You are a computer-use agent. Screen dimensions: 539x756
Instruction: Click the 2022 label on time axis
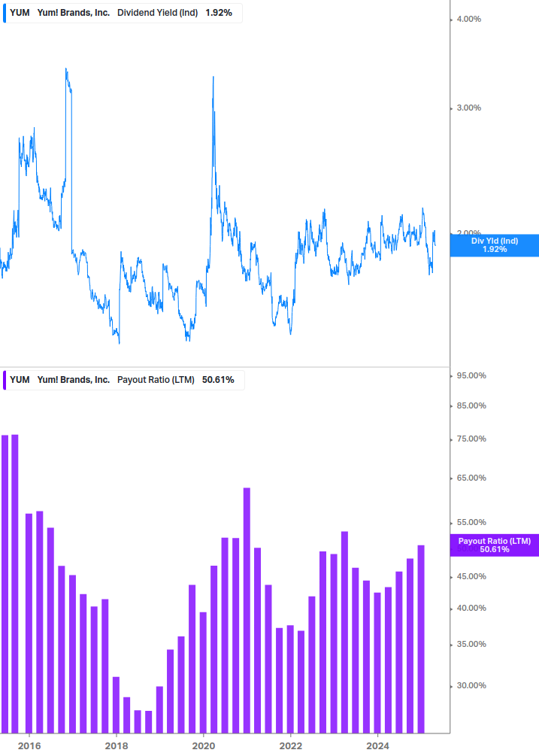tap(291, 746)
